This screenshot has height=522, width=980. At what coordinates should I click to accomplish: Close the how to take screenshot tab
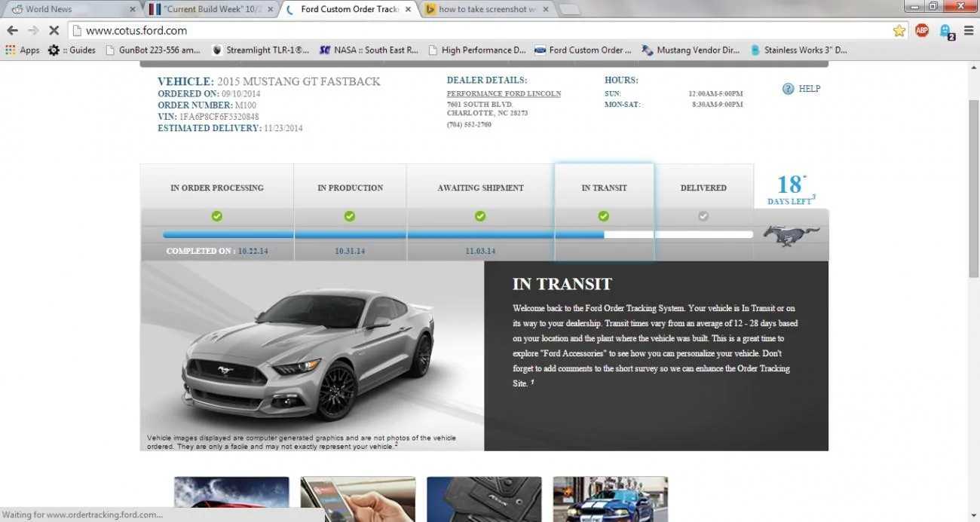547,9
